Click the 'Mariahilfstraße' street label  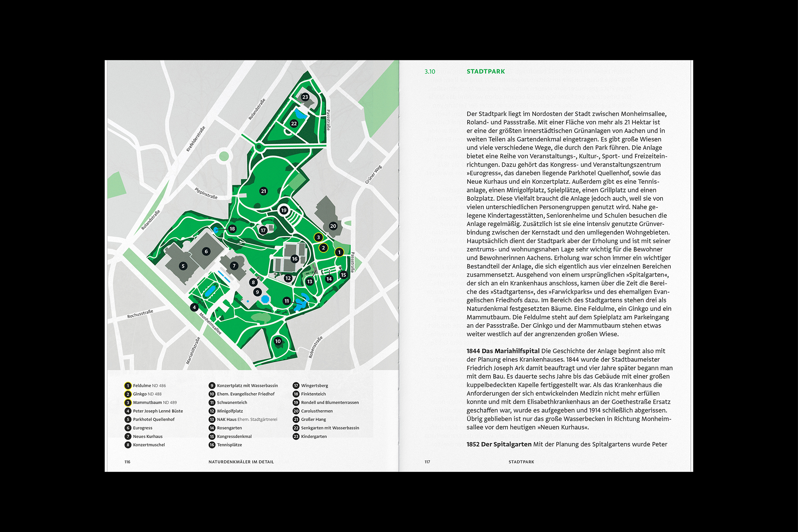(193, 351)
